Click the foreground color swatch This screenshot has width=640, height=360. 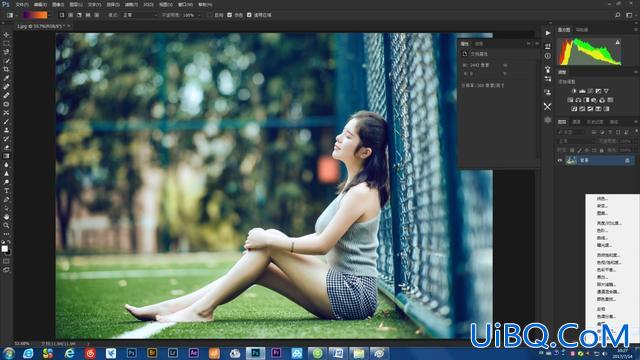4,248
